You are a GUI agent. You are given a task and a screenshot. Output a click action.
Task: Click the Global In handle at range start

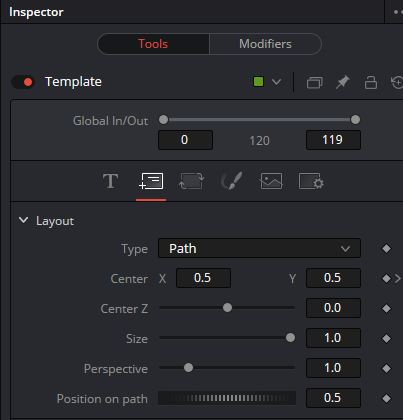[163, 119]
